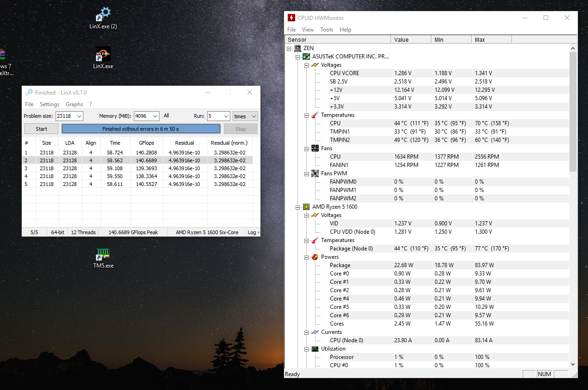Click the Min column header
Viewport: 588px width, 390px height.
[x=451, y=39]
